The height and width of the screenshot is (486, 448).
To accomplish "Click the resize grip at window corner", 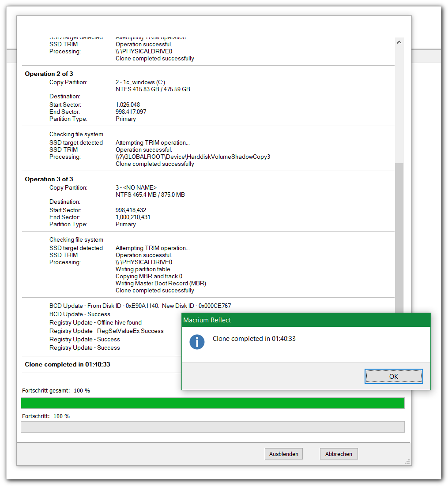I will (x=407, y=461).
